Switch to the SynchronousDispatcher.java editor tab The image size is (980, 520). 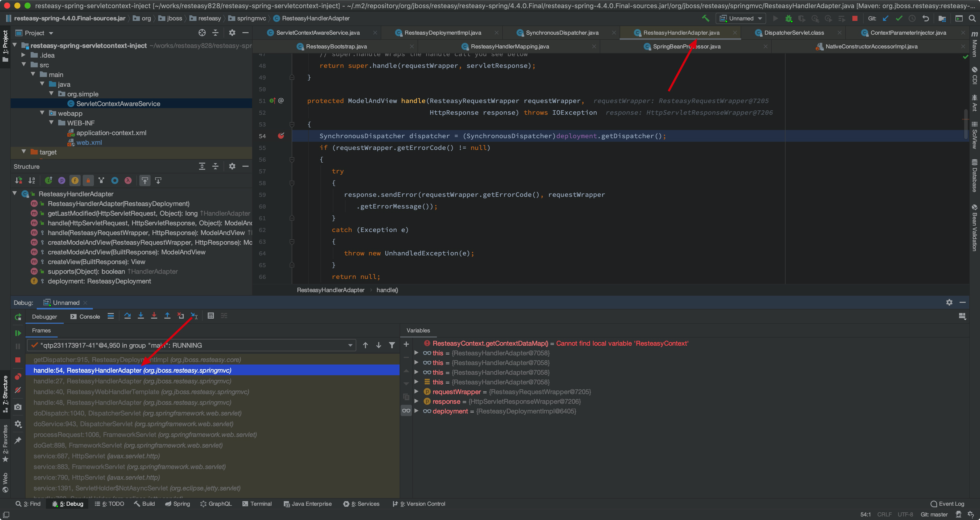coord(561,33)
